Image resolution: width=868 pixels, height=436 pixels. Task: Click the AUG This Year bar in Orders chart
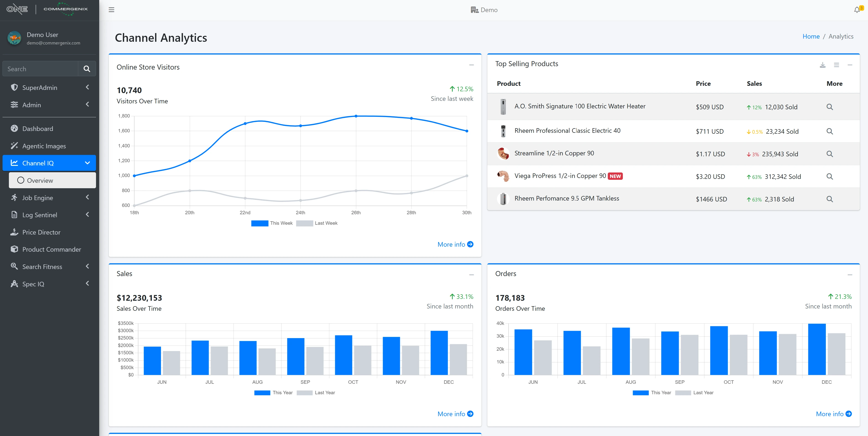pos(621,351)
